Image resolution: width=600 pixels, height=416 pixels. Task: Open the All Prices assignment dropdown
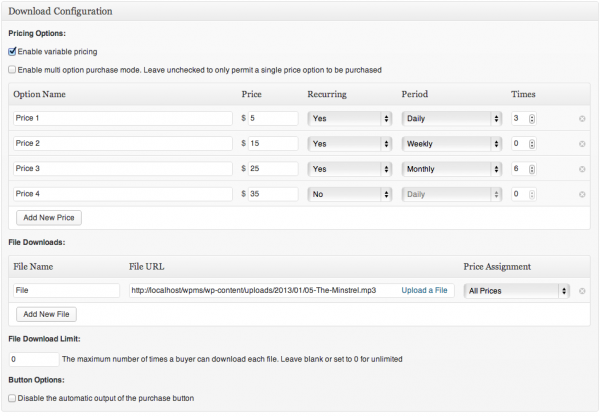click(517, 291)
